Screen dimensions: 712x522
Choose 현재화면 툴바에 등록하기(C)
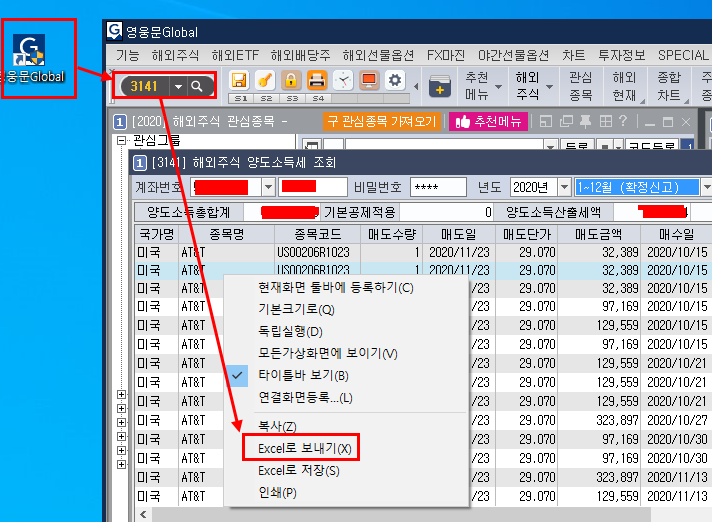336,287
